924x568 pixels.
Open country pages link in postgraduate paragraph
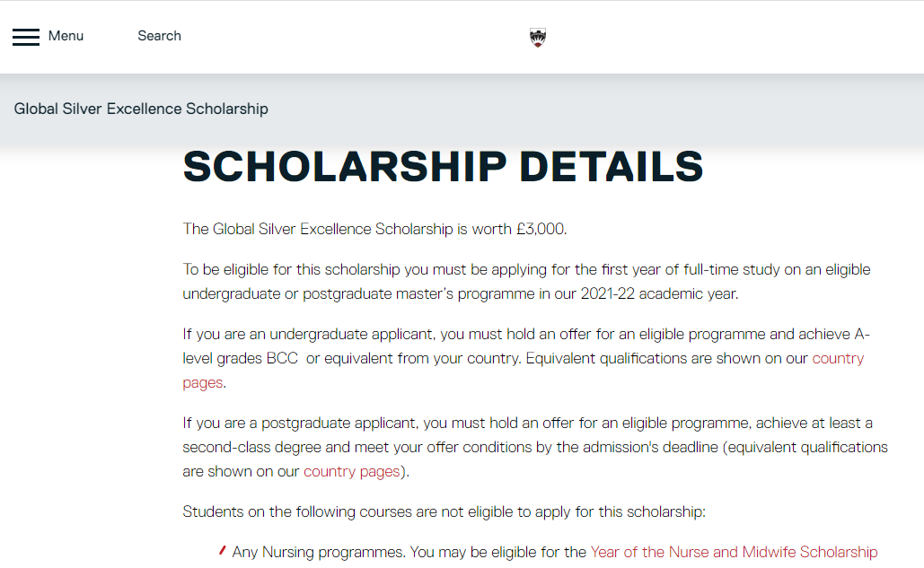point(352,471)
